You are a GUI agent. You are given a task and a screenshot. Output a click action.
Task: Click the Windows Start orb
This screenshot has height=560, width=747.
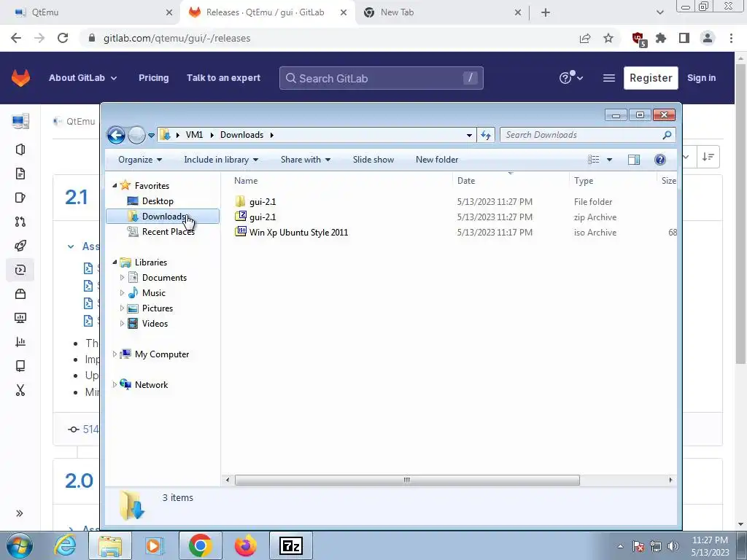[20, 545]
